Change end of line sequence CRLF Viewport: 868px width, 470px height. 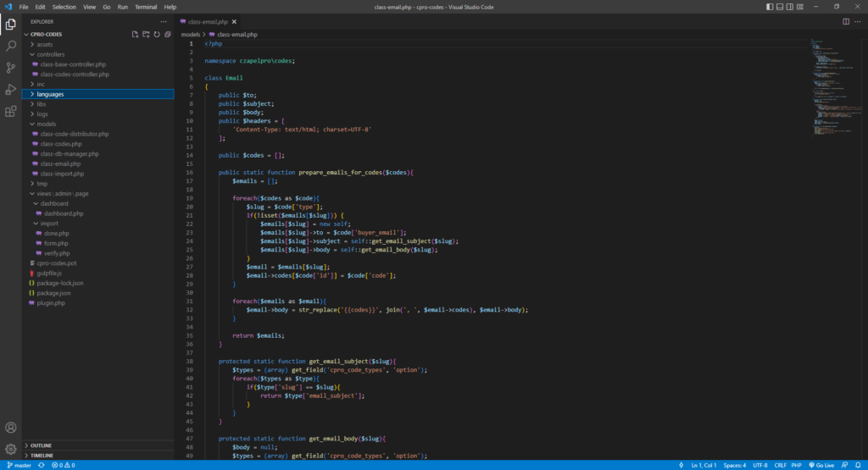[780, 466]
